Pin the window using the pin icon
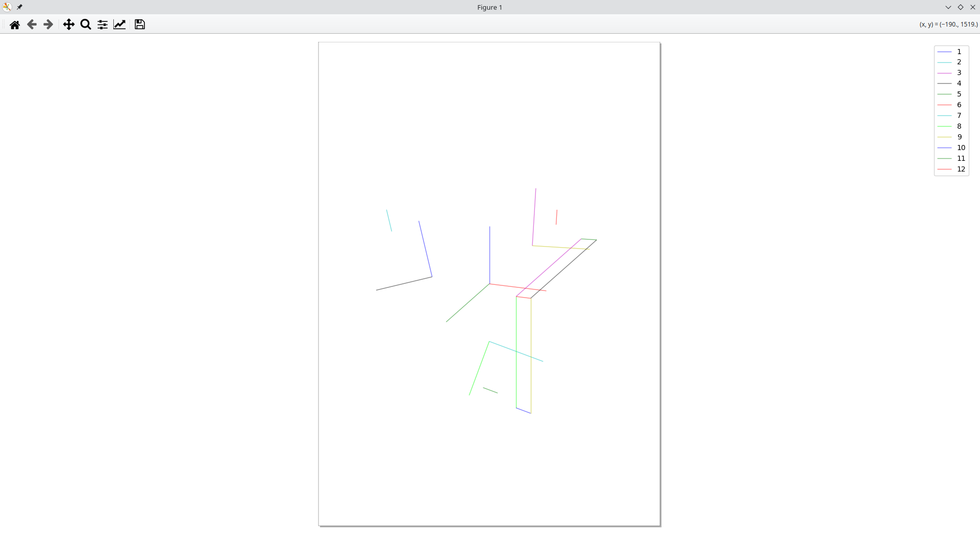Viewport: 980px width, 535px height. 19,7
